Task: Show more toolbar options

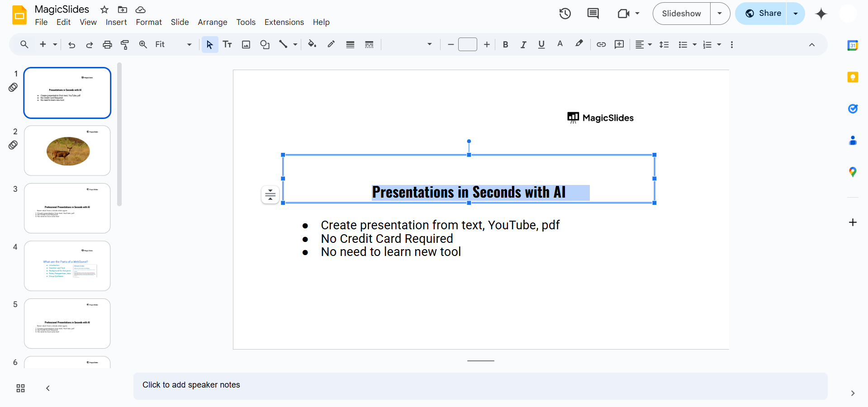Action: (732, 44)
